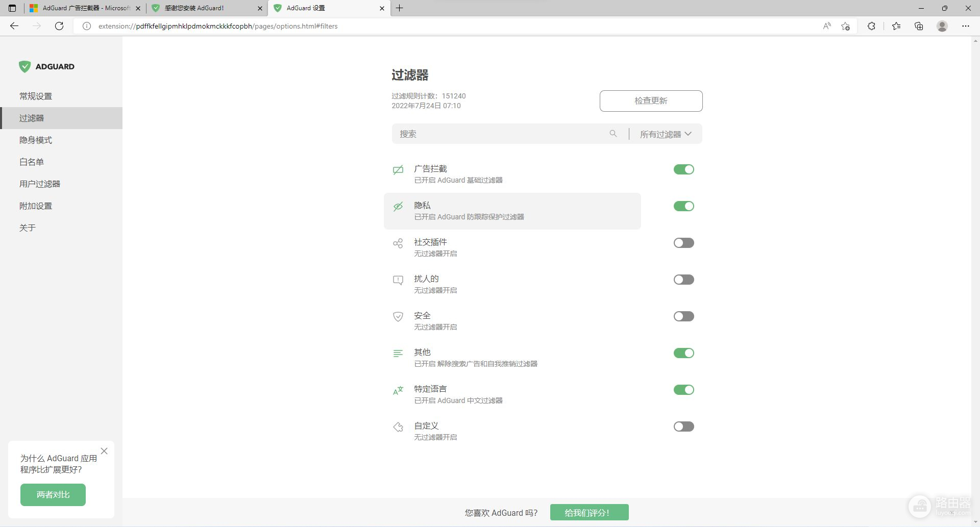Click the AdGuard shield logo in sidebar
The height and width of the screenshot is (527, 980).
pos(24,66)
